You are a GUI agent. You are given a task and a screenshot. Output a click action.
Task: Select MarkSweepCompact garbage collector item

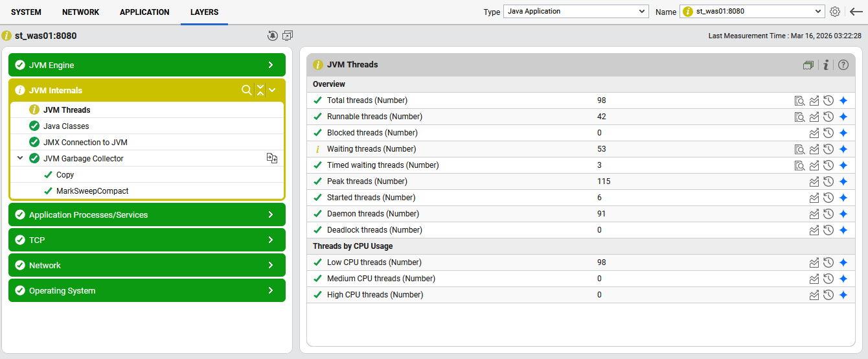pos(92,191)
